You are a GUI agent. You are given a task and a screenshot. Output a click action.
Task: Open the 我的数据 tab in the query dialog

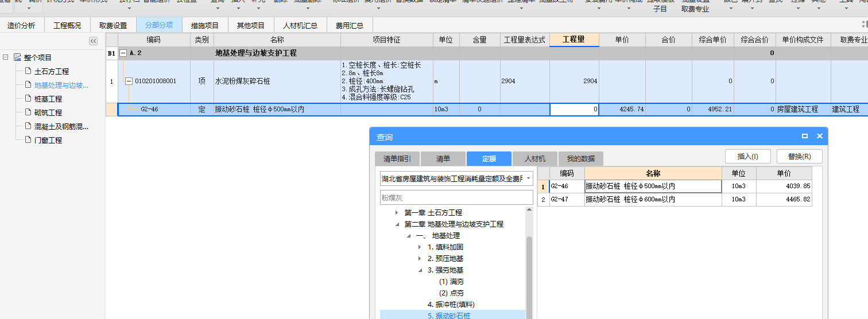[x=581, y=159]
